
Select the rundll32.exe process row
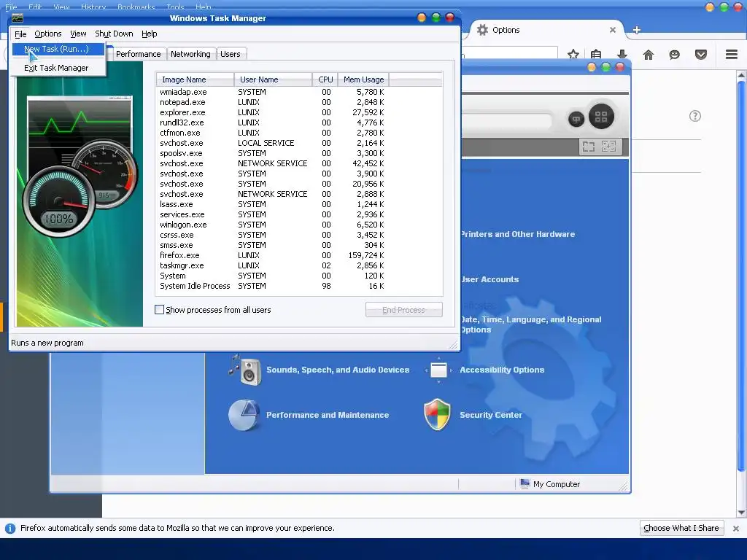coord(298,122)
